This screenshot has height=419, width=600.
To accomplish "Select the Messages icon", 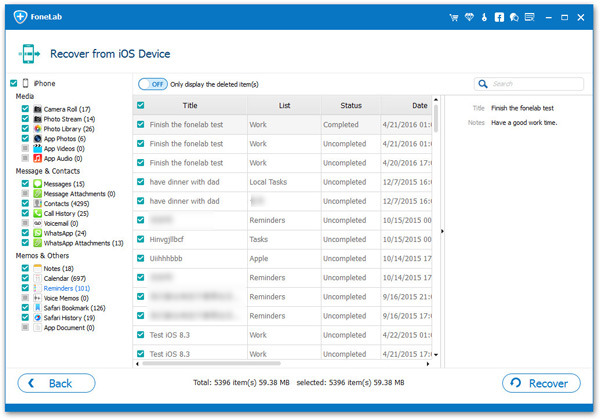I will pos(38,184).
